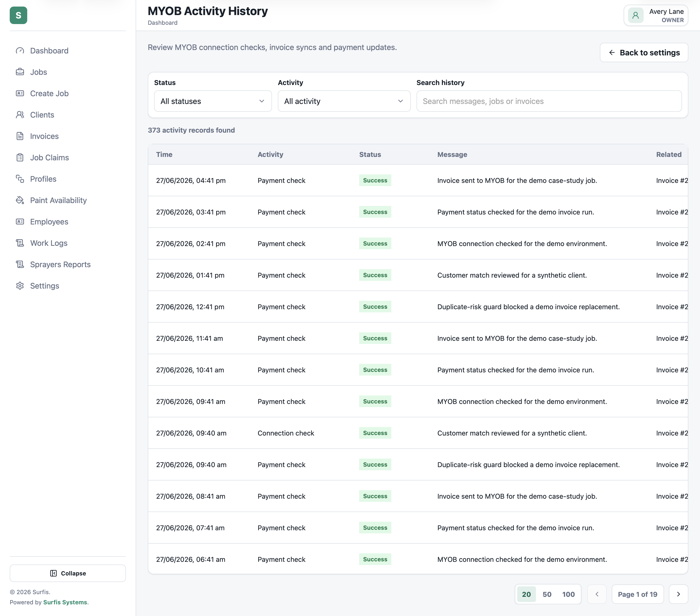This screenshot has height=616, width=700.
Task: Click the Collapse sidebar panel icon
Action: pos(53,573)
